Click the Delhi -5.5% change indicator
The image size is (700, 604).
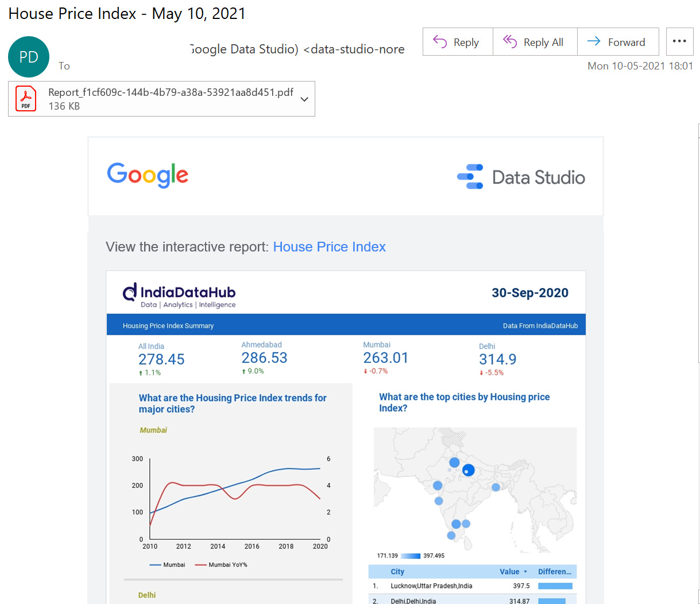[x=492, y=373]
